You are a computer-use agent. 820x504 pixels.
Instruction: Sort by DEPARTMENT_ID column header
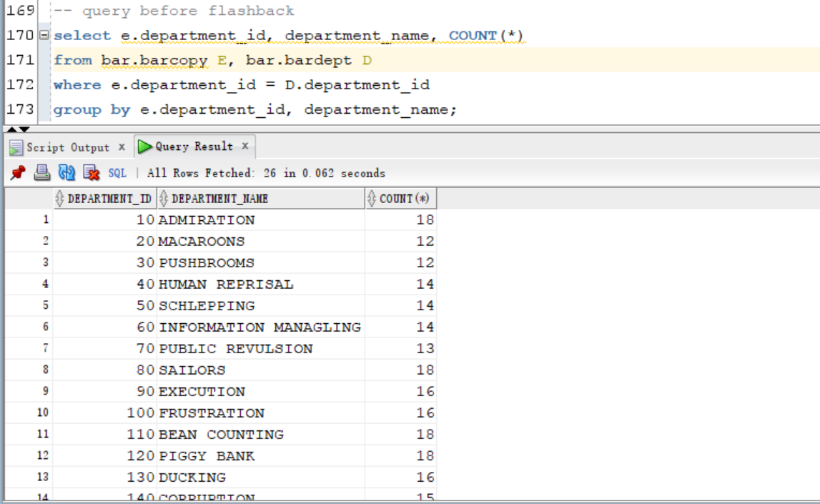[x=104, y=199]
